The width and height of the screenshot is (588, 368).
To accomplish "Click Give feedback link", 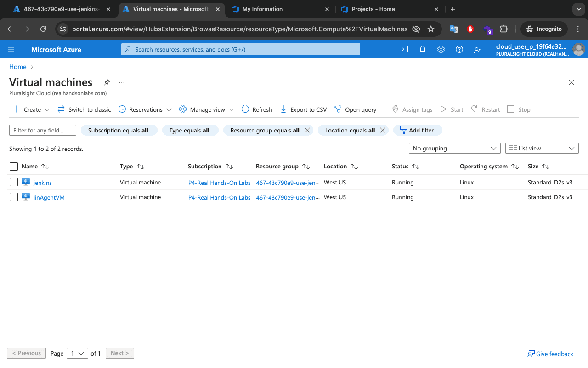I will (x=550, y=354).
